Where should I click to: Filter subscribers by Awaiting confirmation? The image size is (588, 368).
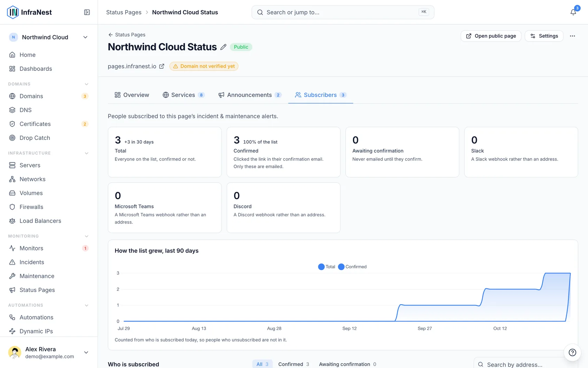coord(348,364)
